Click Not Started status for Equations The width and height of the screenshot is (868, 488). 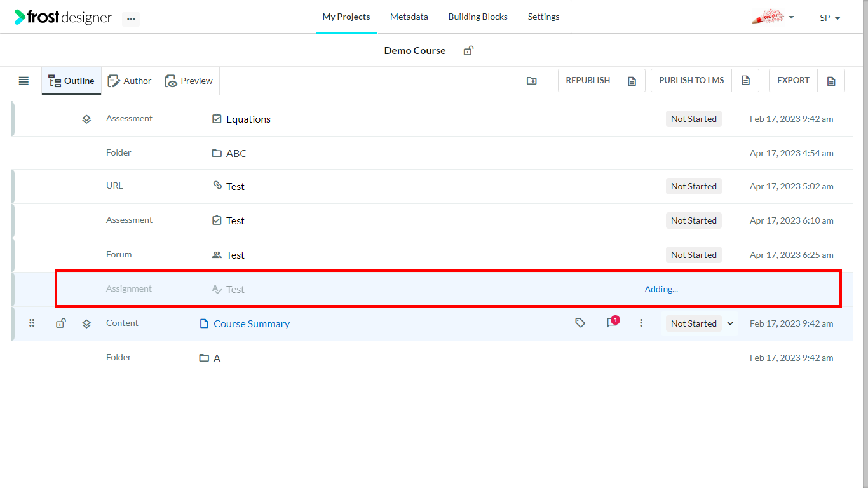tap(694, 119)
